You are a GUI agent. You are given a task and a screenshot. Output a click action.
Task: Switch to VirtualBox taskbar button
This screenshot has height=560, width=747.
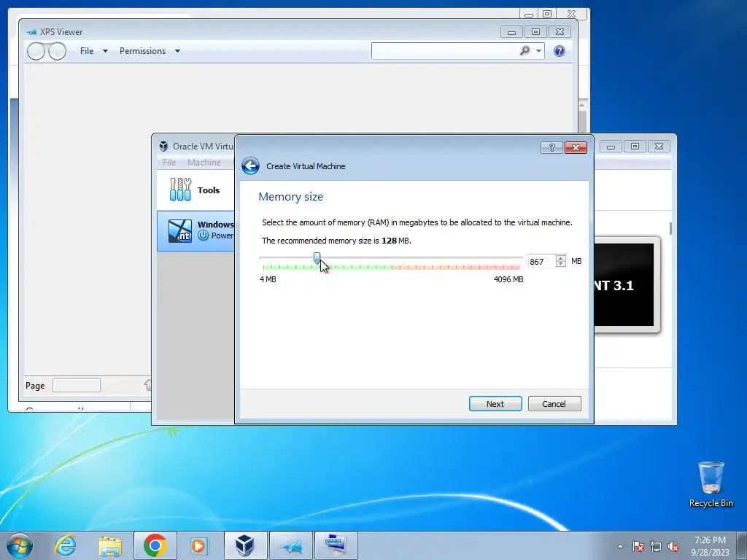245,545
